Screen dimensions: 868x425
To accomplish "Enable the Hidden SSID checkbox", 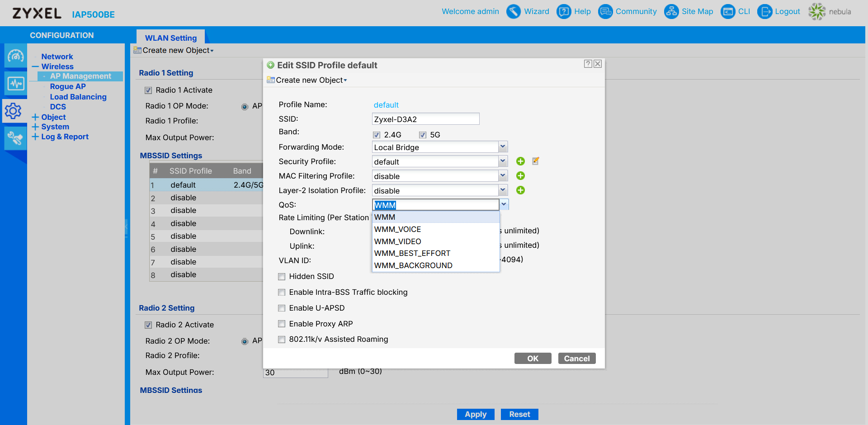I will (x=282, y=277).
